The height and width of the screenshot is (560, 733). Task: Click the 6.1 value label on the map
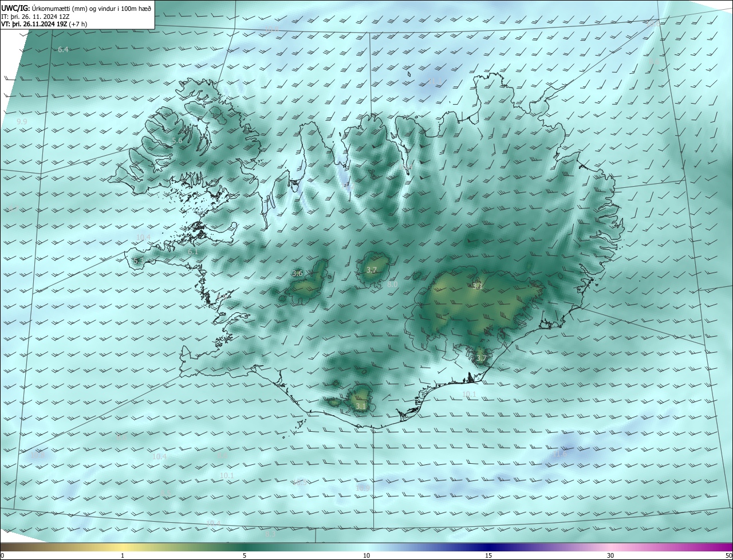point(193,251)
